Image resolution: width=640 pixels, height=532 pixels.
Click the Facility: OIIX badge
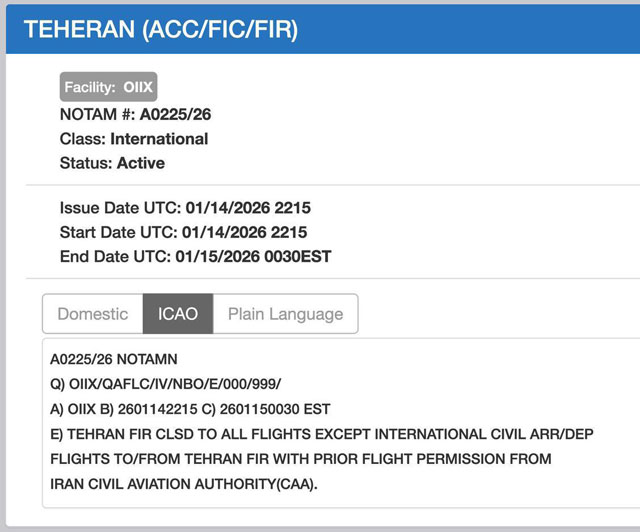point(109,87)
